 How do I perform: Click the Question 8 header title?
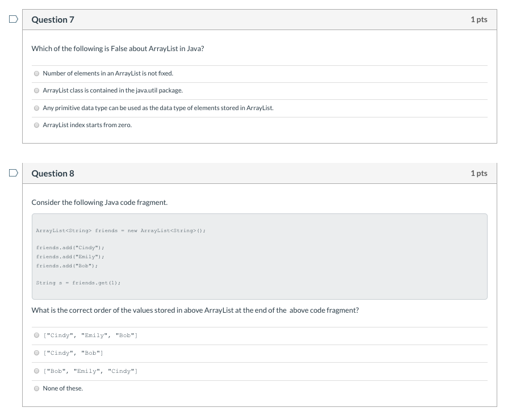(x=53, y=174)
